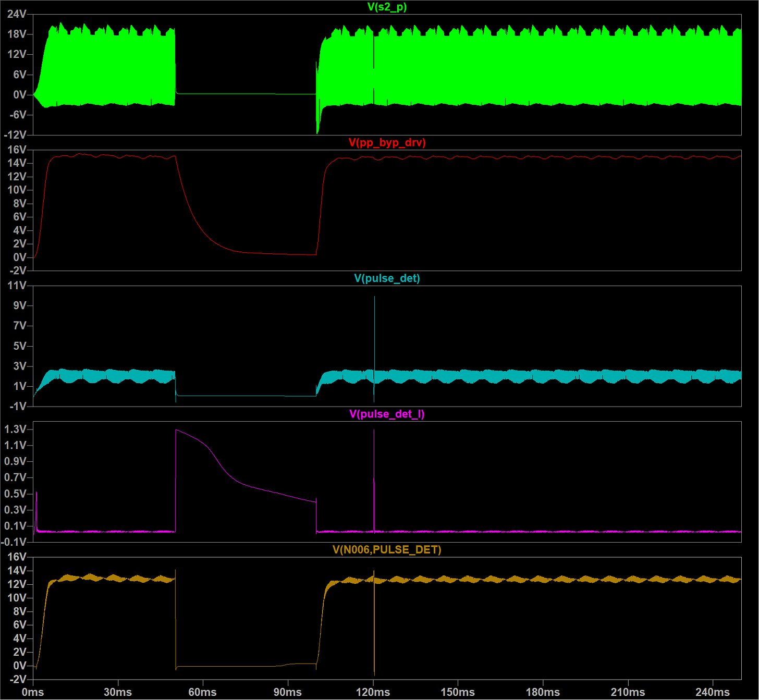Viewport: 759px width, 700px height.
Task: Click the 1.3V axis label in pulse_det_l pane
Action: point(15,429)
